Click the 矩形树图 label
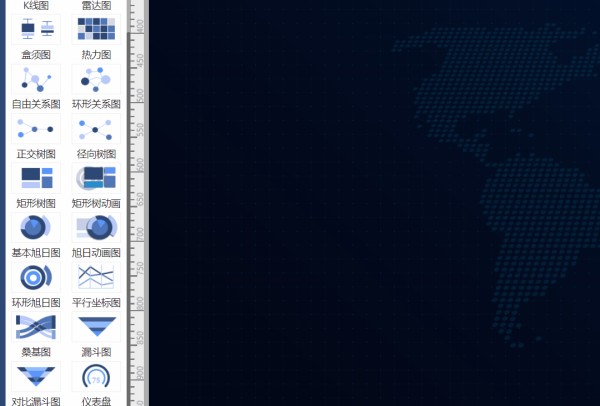 (36, 204)
